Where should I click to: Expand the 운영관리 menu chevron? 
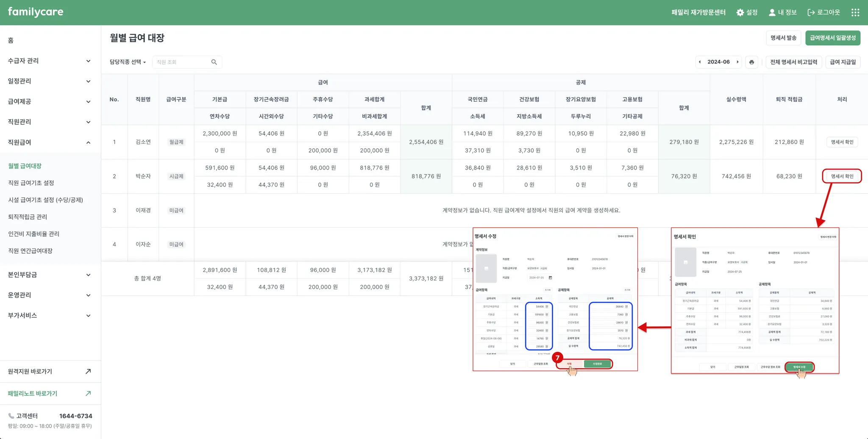point(88,295)
